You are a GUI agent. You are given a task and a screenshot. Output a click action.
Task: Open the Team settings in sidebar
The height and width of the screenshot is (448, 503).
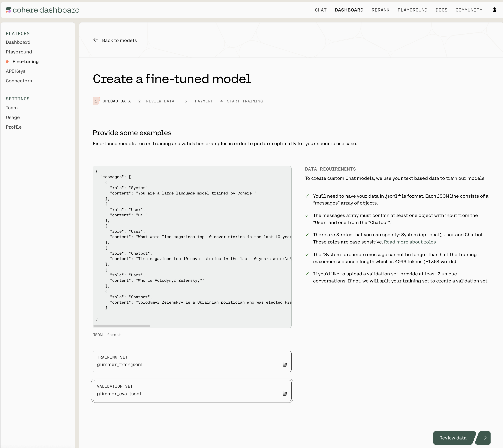click(12, 108)
